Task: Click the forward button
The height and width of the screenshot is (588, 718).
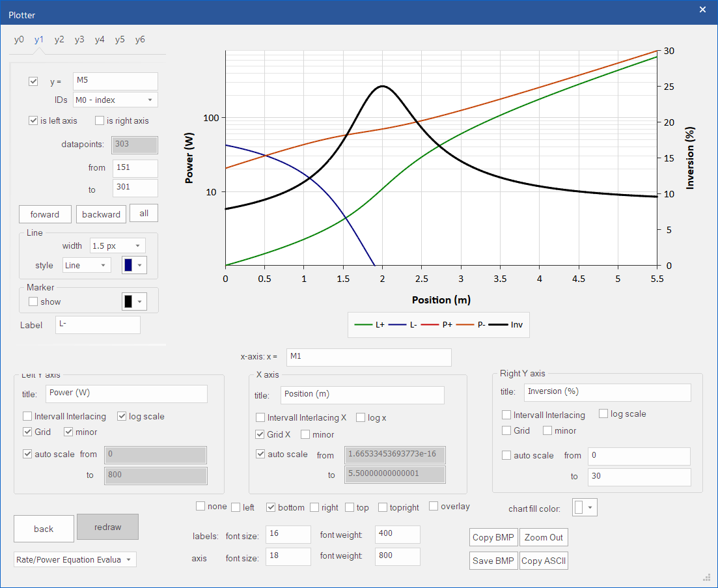Action: (45, 214)
